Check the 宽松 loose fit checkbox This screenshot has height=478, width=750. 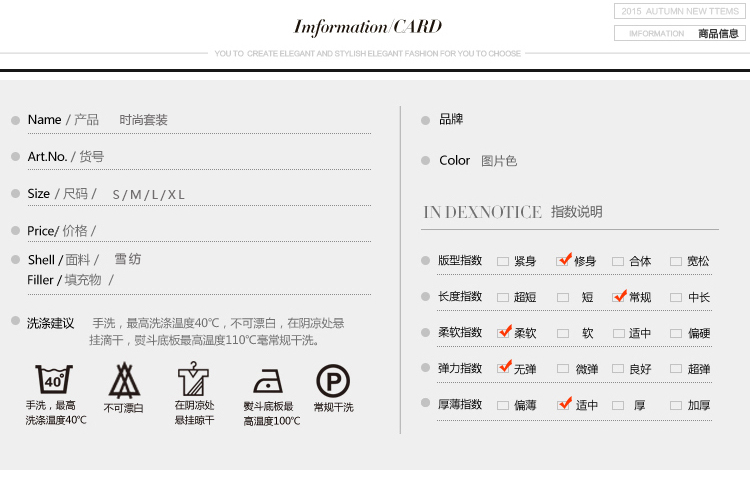click(x=676, y=262)
